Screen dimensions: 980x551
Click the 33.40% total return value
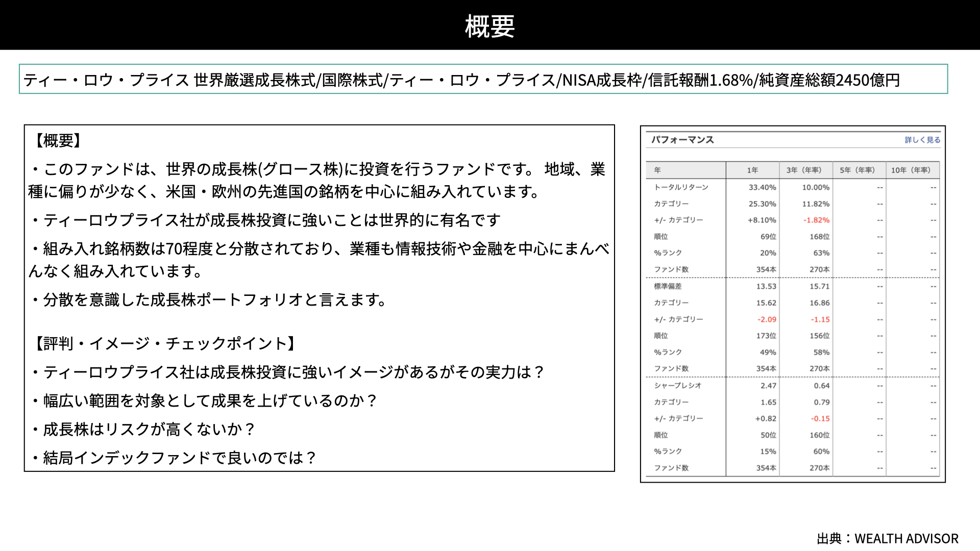point(763,187)
